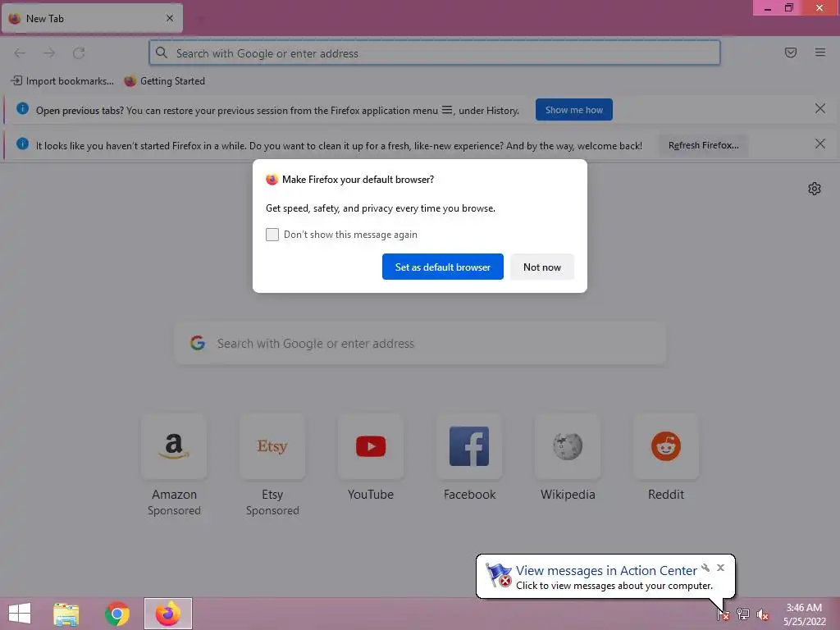Click the page Google search box
Viewport: 840px width, 630px height.
tap(420, 344)
